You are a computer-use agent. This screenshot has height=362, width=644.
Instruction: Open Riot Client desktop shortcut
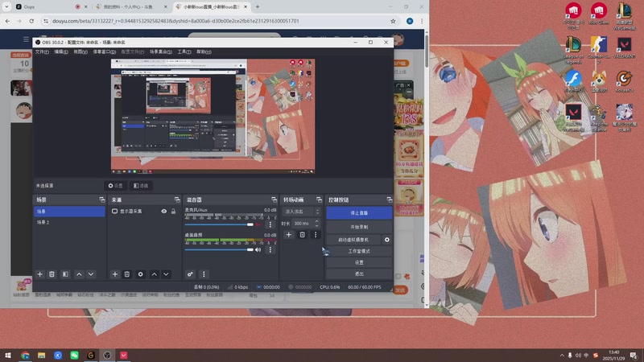pyautogui.click(x=599, y=14)
